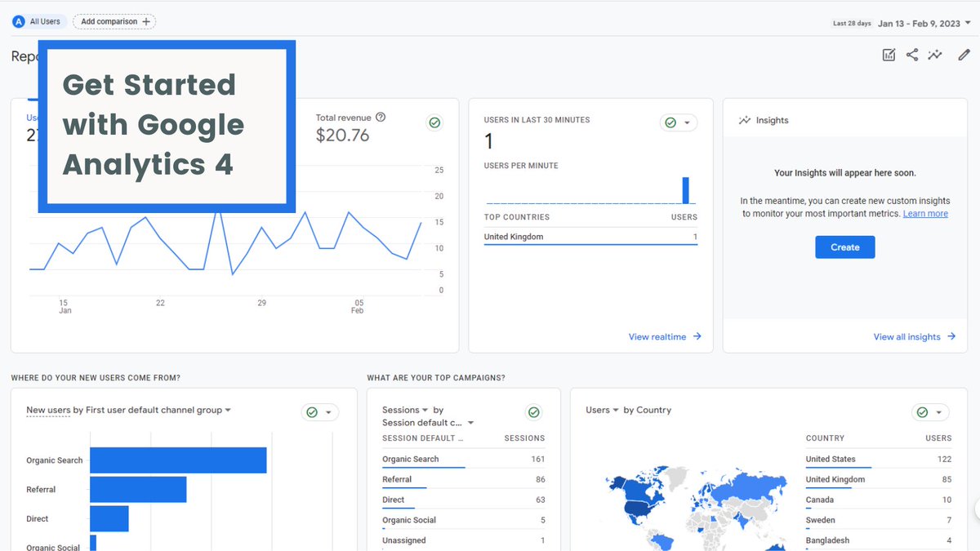Click the Create button on Insights card
Image resolution: width=980 pixels, height=551 pixels.
point(844,247)
